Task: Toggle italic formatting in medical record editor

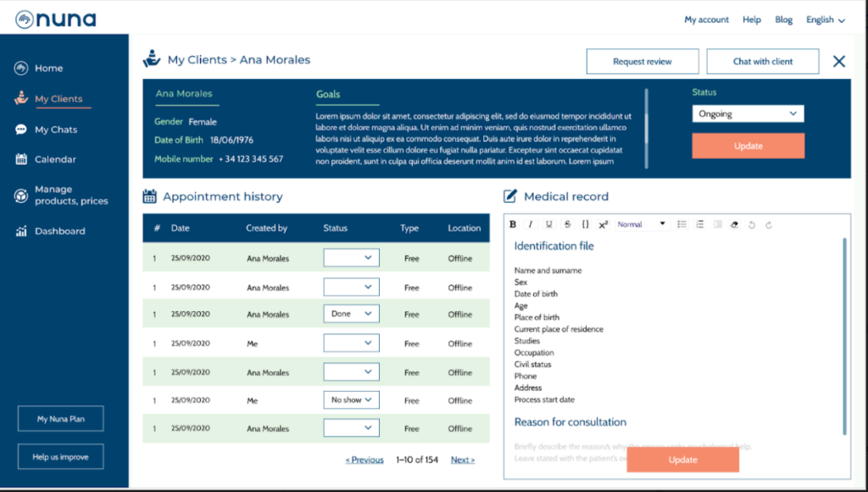Action: 531,225
